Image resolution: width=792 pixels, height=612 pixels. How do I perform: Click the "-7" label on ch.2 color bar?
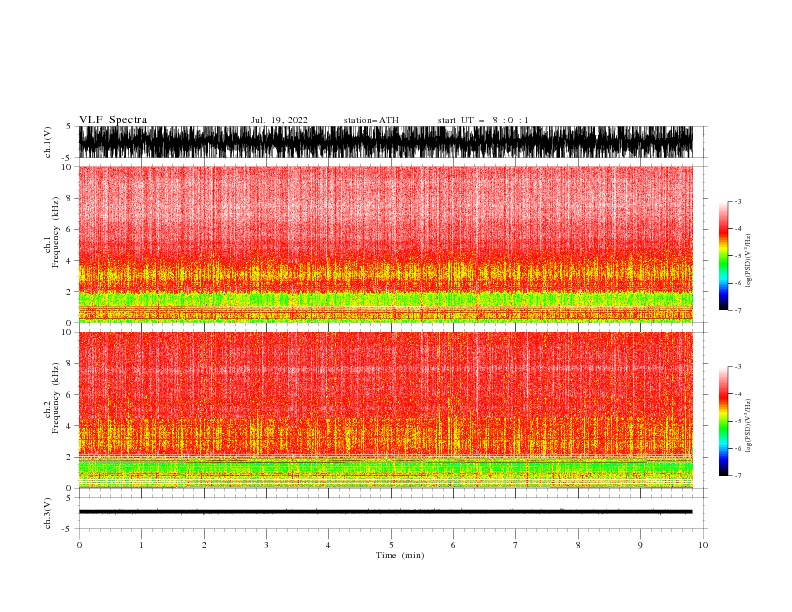tap(737, 475)
